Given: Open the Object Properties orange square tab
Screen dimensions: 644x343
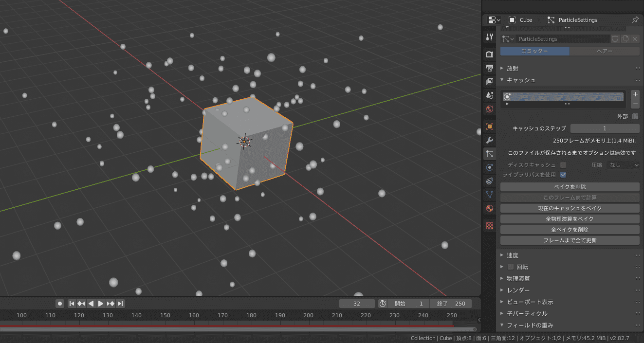Looking at the screenshot, I should pyautogui.click(x=489, y=126).
